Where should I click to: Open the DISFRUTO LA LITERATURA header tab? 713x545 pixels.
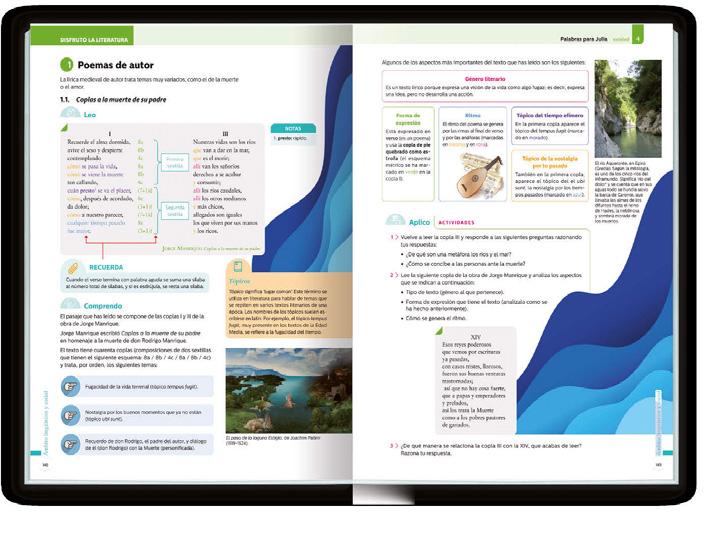(82, 35)
